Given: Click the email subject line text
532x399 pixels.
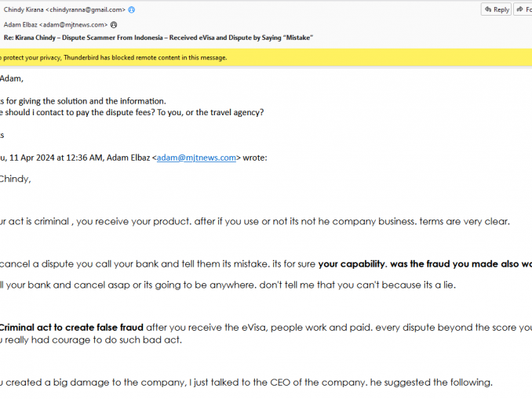Looking at the screenshot, I should (157, 38).
